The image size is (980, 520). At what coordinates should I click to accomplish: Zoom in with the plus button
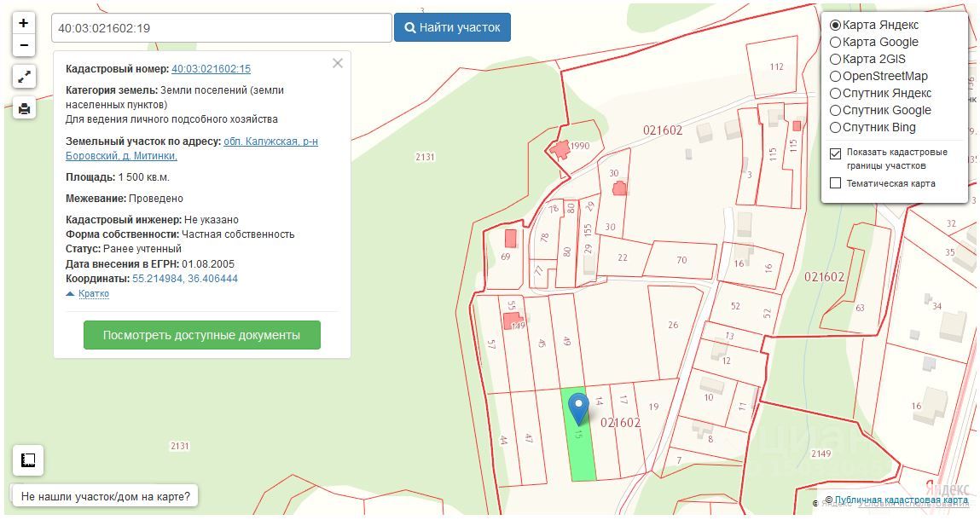[24, 23]
